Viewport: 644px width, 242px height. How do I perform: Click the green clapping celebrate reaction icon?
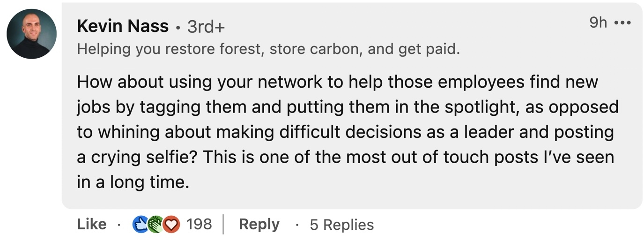(x=156, y=225)
